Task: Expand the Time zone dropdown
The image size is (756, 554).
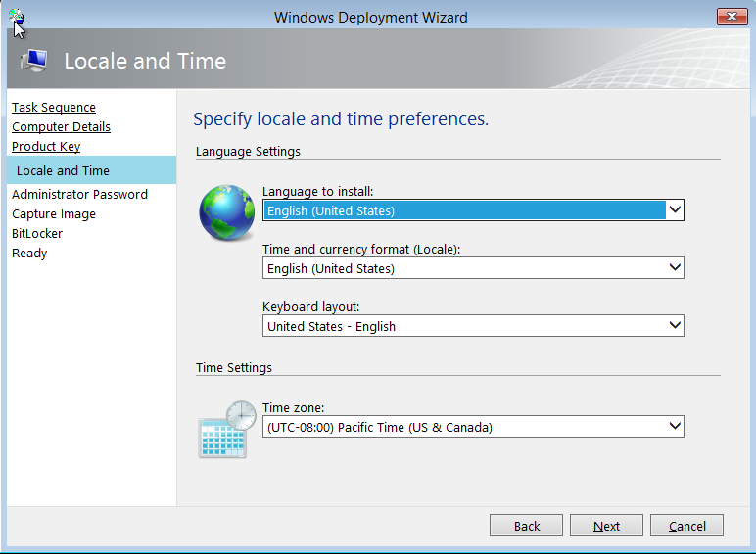Action: point(473,427)
